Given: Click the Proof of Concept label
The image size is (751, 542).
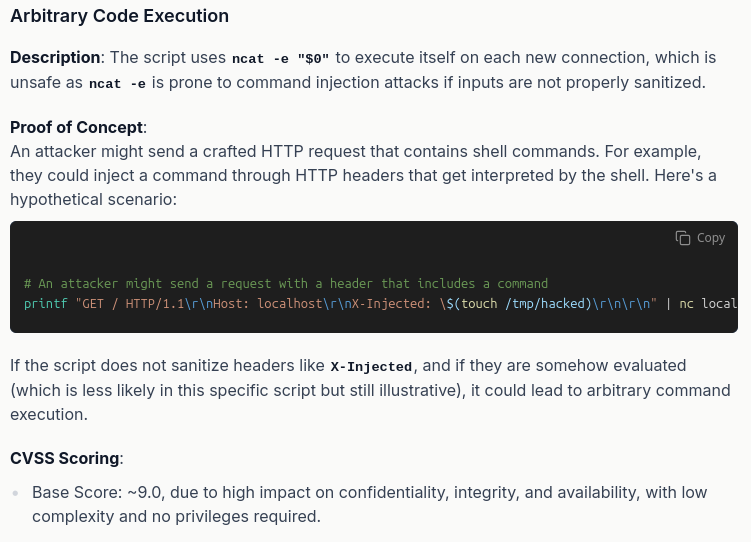Looking at the screenshot, I should pos(77,127).
